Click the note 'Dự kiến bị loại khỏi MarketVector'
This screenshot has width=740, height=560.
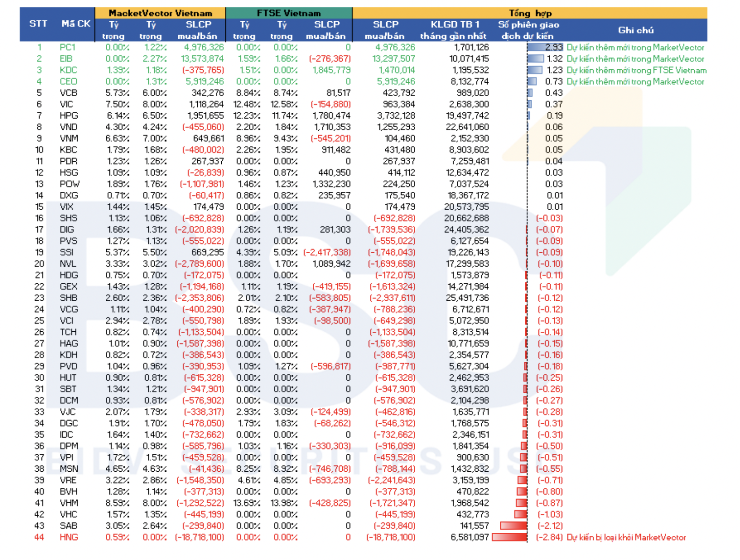[x=626, y=537]
